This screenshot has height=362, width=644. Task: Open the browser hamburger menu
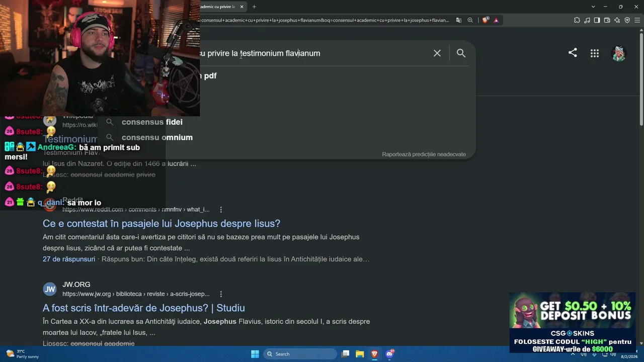pos(637,20)
